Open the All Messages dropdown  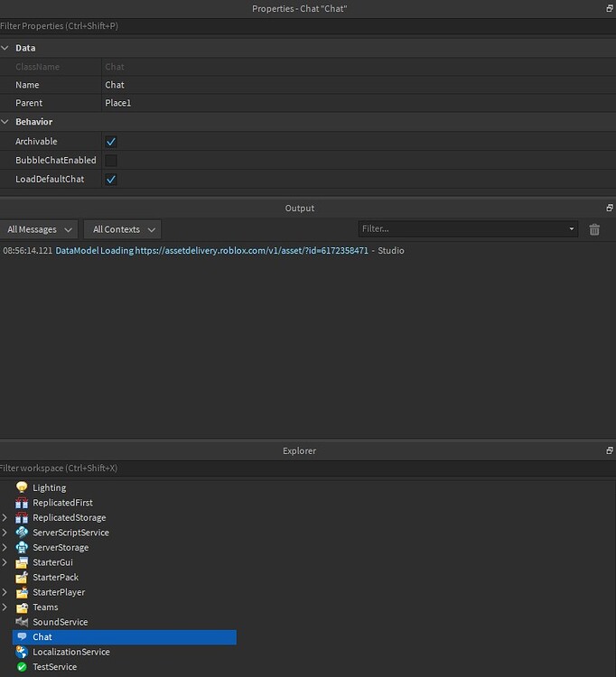point(40,229)
